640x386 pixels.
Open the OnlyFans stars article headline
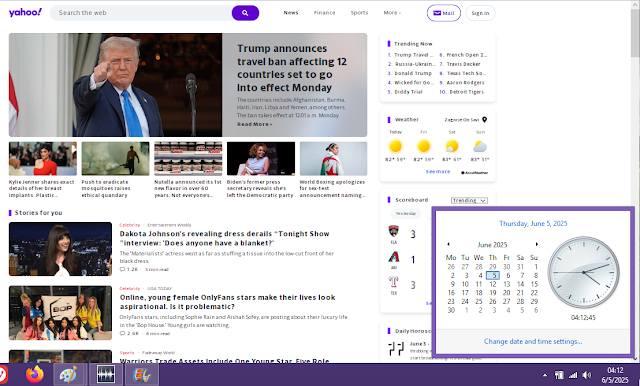pyautogui.click(x=227, y=302)
